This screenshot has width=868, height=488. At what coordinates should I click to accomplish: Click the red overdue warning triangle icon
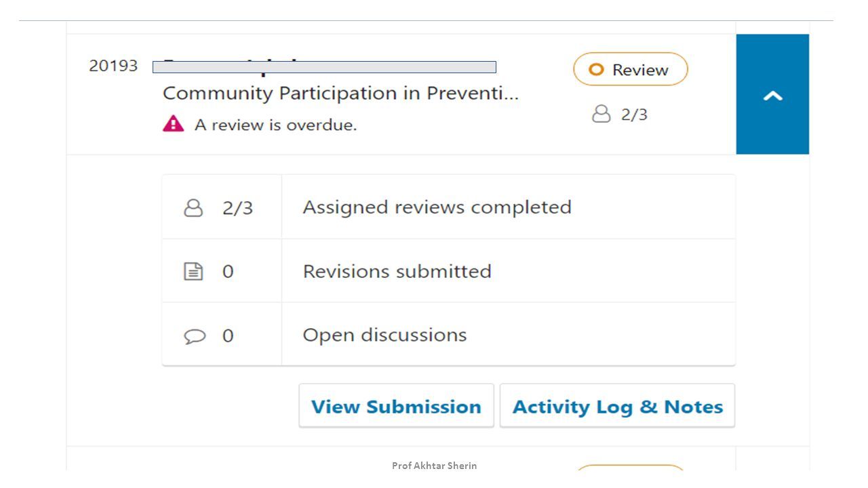point(174,123)
